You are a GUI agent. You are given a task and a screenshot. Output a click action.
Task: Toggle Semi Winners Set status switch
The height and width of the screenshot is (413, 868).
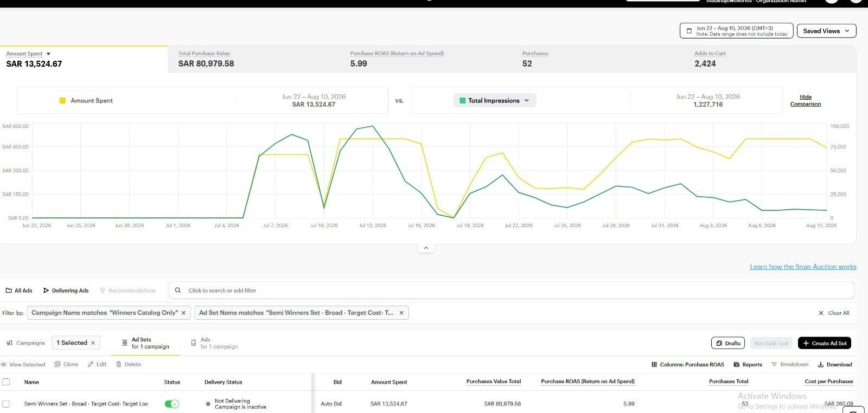coord(172,404)
